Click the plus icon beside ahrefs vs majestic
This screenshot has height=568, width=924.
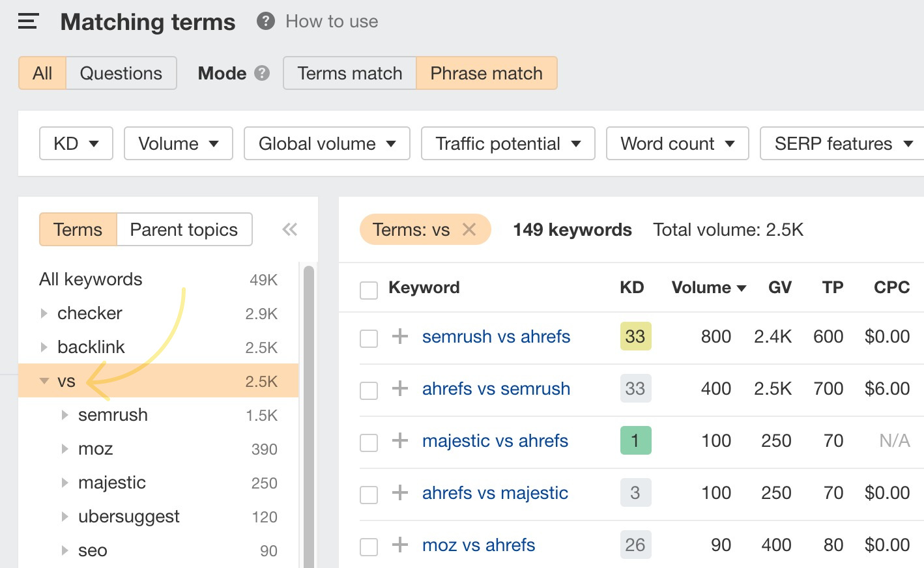(399, 493)
